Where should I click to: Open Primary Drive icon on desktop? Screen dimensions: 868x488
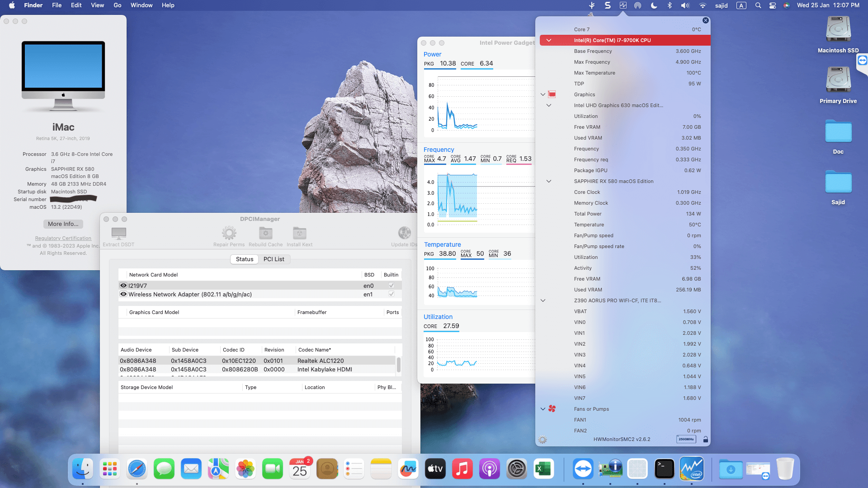(838, 80)
